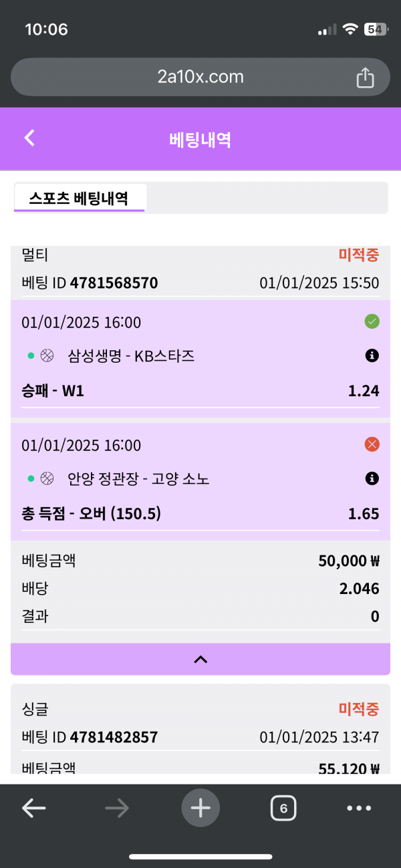The width and height of the screenshot is (401, 868).
Task: Expand the 싱글 bet card header
Action: (x=200, y=708)
